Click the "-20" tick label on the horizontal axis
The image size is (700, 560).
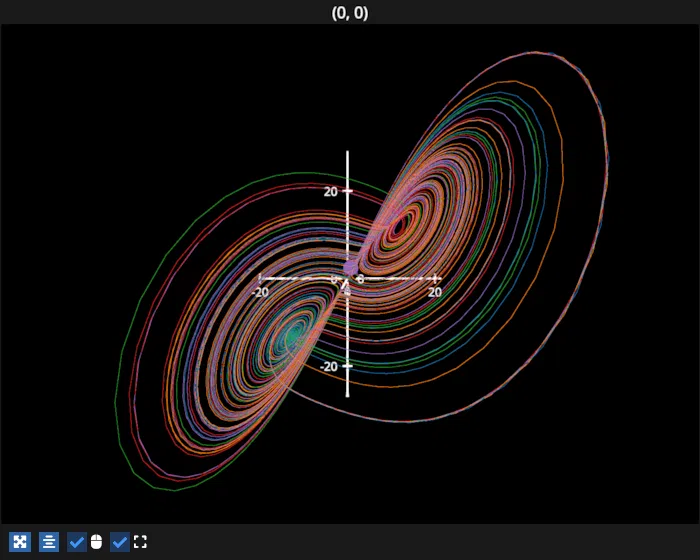point(260,292)
